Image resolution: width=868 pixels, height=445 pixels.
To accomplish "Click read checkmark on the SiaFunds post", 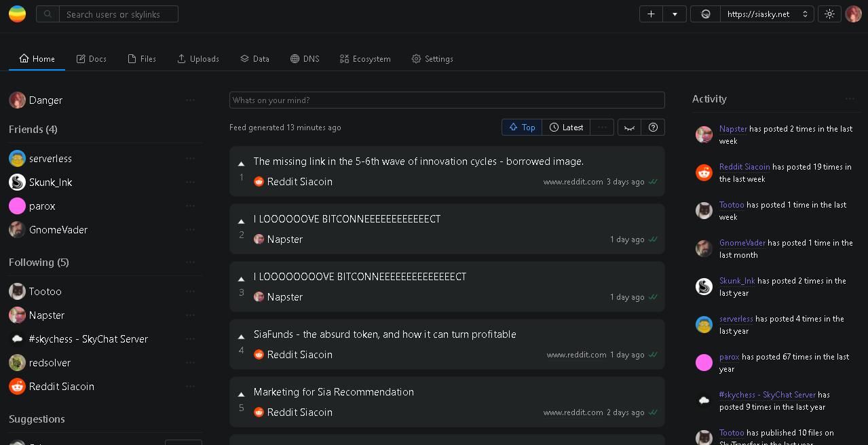I will coord(653,355).
